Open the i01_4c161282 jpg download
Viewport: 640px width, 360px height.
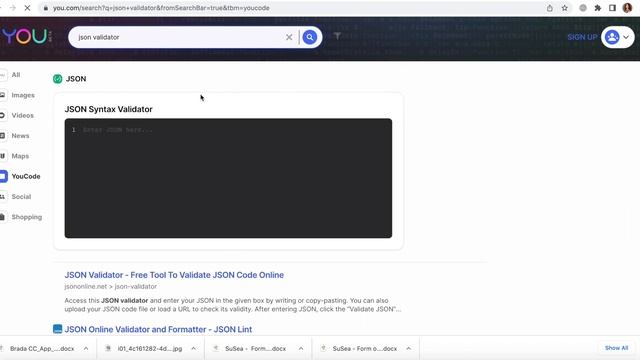tap(149, 349)
